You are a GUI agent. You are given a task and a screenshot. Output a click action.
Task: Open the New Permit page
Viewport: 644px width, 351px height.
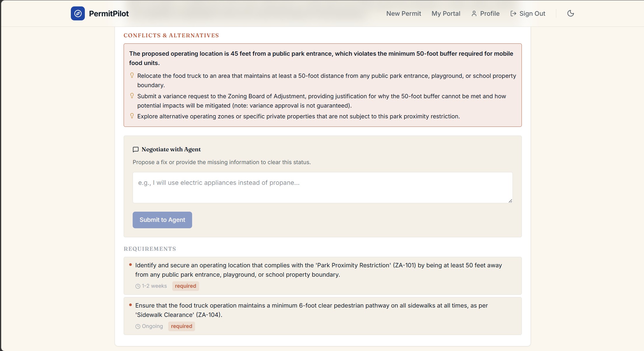tap(403, 14)
